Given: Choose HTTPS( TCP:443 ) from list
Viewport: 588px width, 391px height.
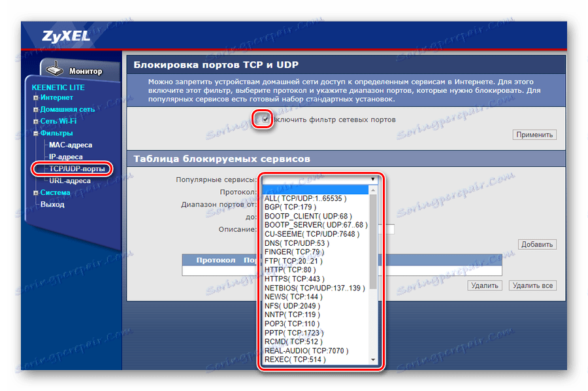Looking at the screenshot, I should point(316,279).
